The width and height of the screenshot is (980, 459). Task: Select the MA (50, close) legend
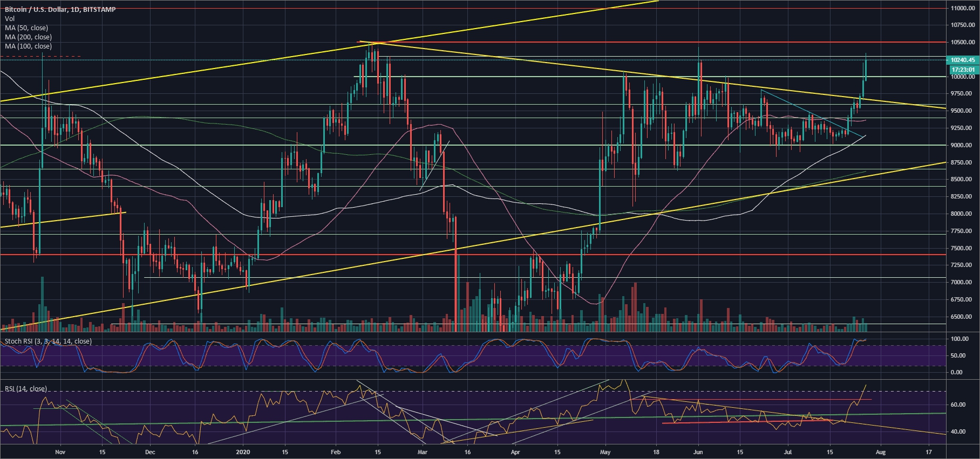[26, 28]
